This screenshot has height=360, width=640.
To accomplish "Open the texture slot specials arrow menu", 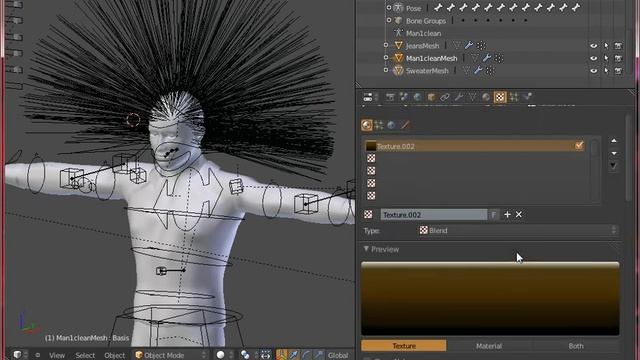I will [x=613, y=166].
